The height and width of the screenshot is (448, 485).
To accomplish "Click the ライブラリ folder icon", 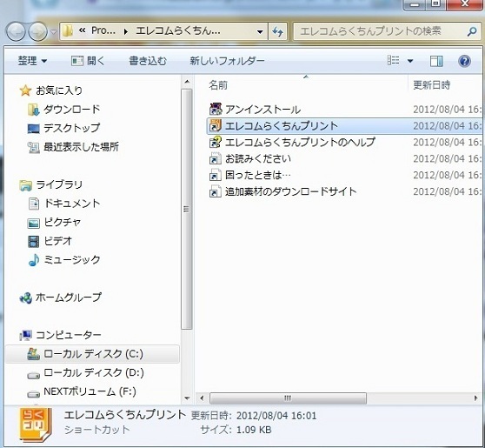I will (x=25, y=185).
